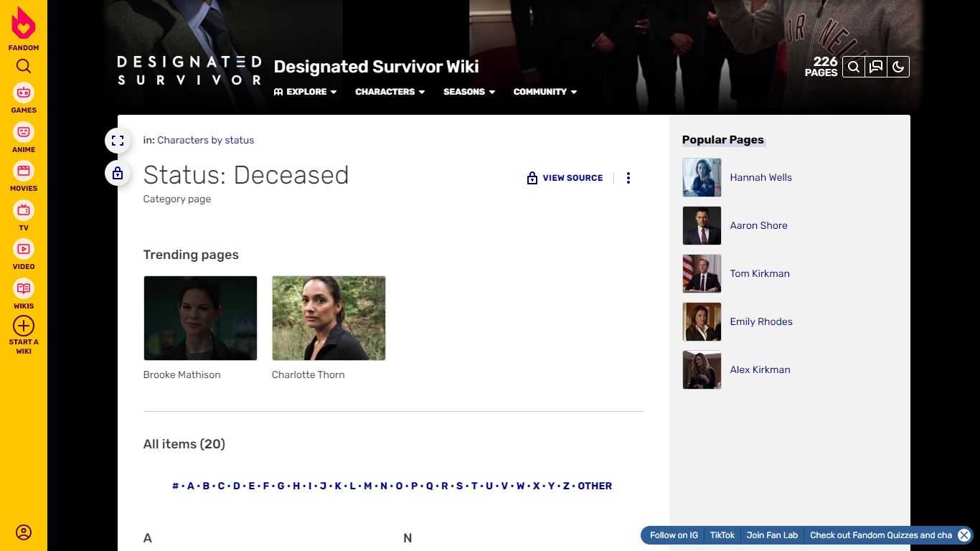Click the Charlotte Thorn caption link
Screen dimensions: 980x551
pos(308,375)
